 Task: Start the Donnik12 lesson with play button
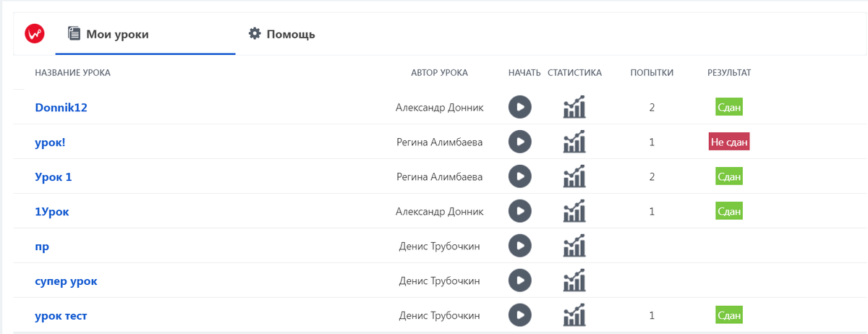[520, 107]
